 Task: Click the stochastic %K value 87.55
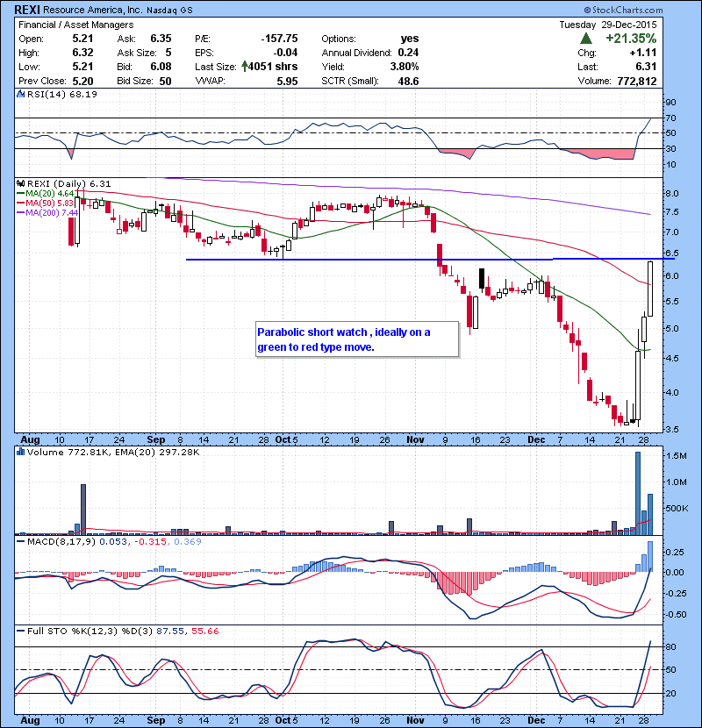point(169,631)
